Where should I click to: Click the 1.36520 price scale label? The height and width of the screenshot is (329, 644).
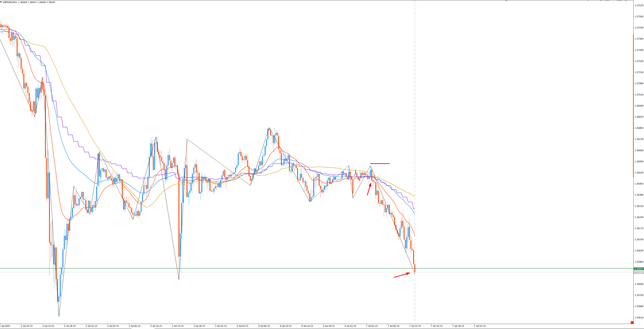(639, 172)
